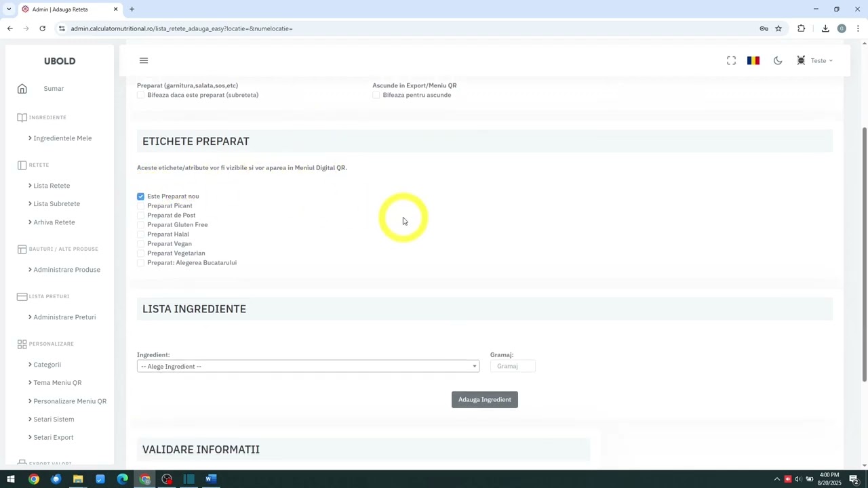Click the Personalizare grid icon
Screen dimensions: 868x488
(x=22, y=344)
